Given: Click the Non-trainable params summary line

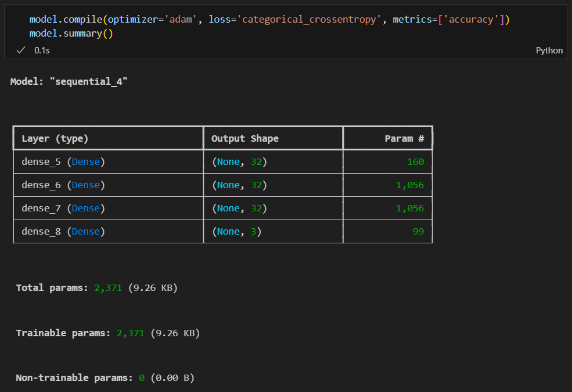Looking at the screenshot, I should 105,378.
